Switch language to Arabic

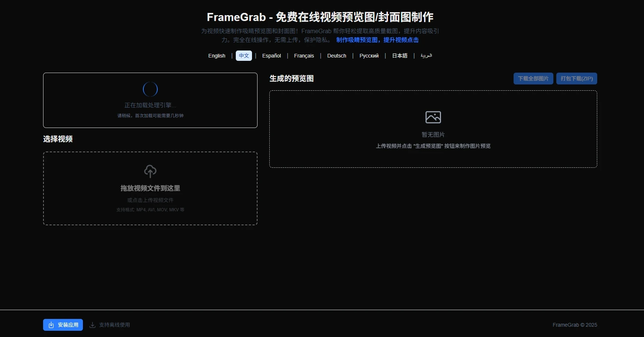426,56
